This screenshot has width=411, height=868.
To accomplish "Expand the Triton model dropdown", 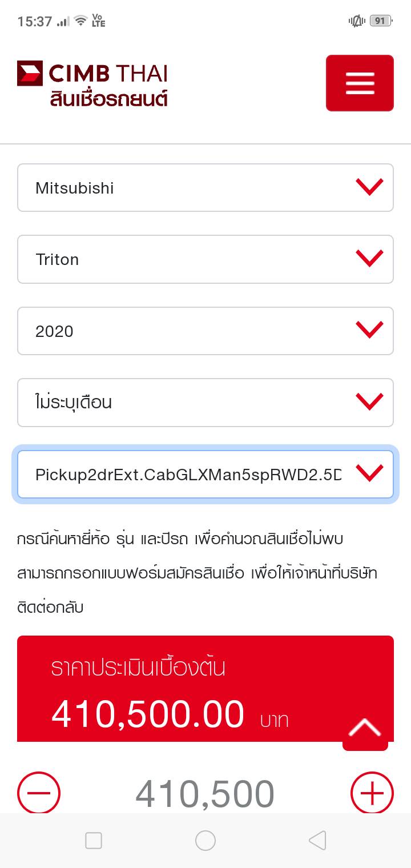I will click(205, 259).
